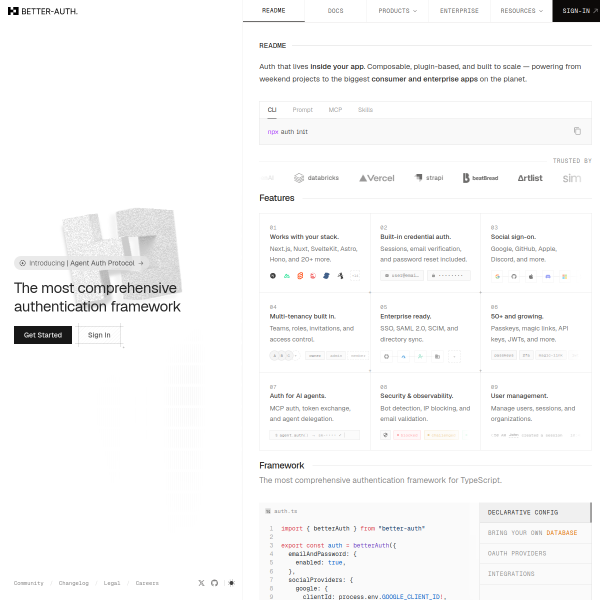Screen dimensions: 600x600
Task: Click the Better-Auth logo icon
Action: coord(13,11)
